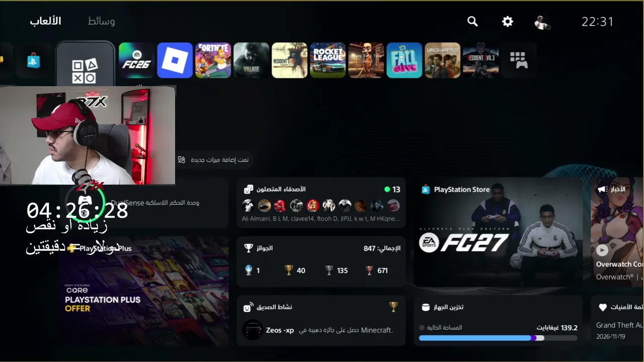This screenshot has width=644, height=362.
Task: Open the تخزين الجهاز device storage card
Action: tap(498, 320)
